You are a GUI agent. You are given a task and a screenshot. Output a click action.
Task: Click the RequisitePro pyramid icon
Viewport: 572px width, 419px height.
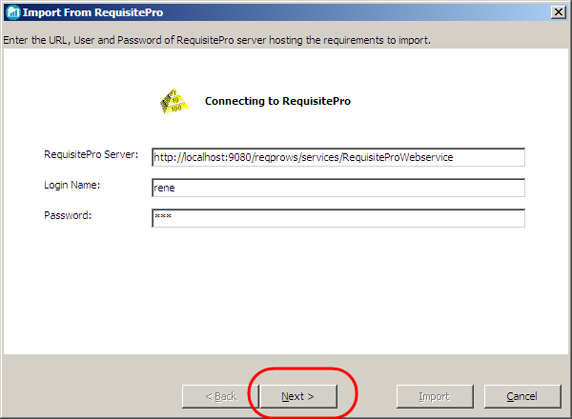tap(175, 101)
